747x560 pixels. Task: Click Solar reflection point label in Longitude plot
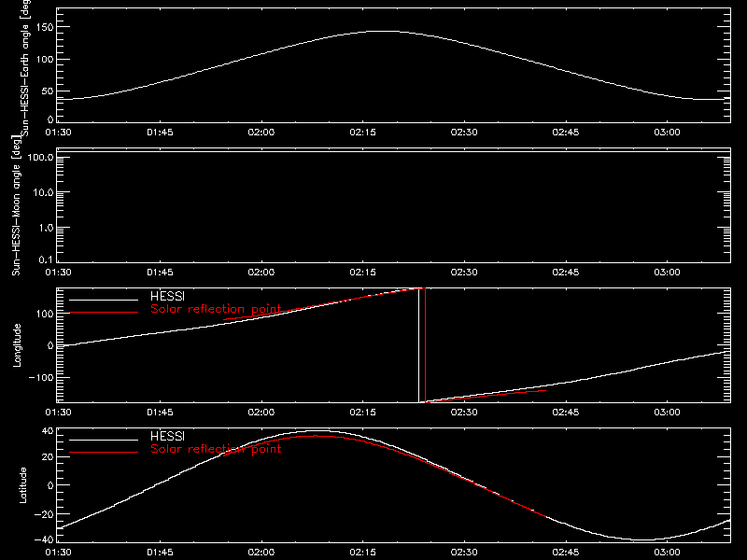pos(216,309)
